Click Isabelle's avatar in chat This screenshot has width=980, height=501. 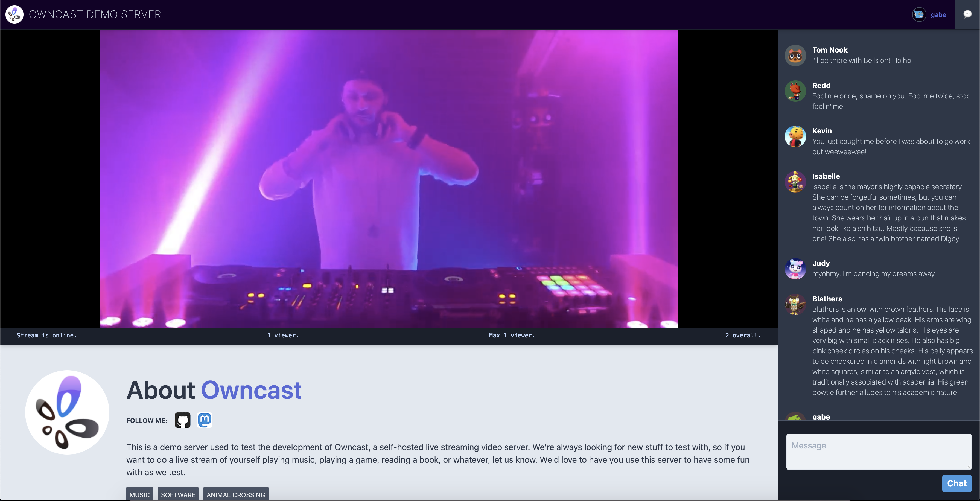click(795, 182)
